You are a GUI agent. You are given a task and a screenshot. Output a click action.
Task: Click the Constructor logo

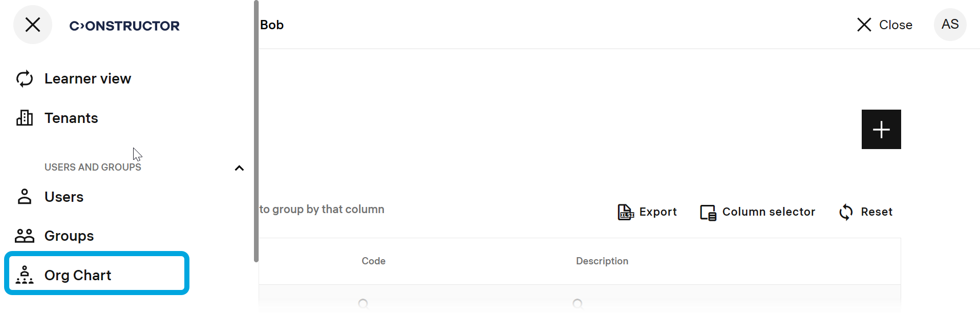point(124,26)
